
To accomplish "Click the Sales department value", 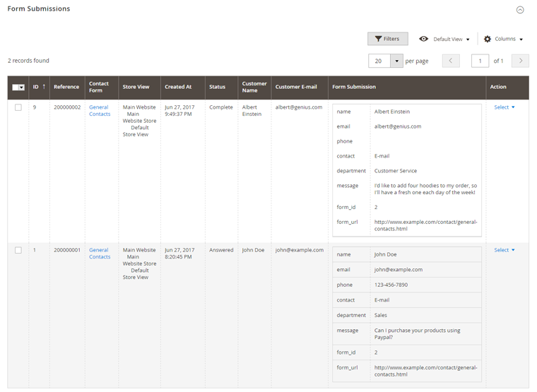I will tap(380, 315).
